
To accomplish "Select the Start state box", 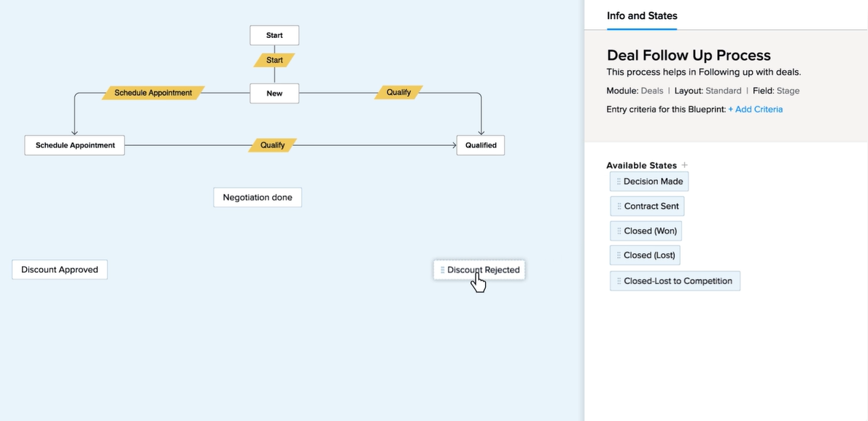I will click(274, 35).
